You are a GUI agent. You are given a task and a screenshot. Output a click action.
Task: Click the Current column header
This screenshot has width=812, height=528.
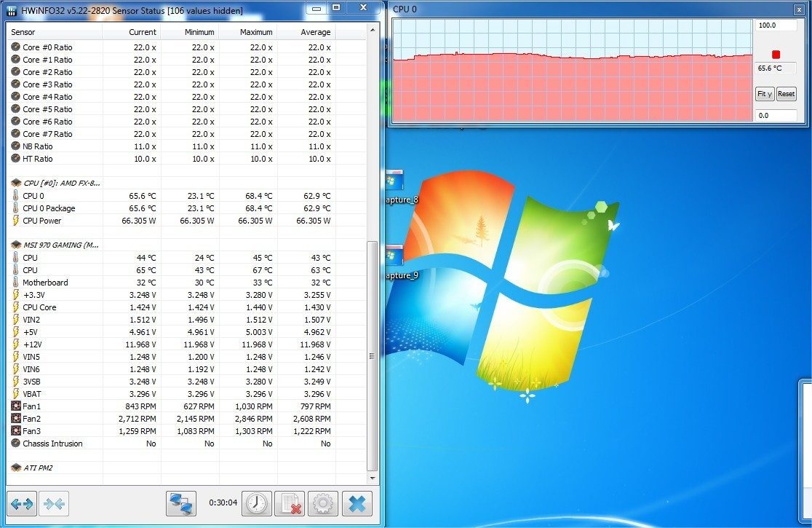pos(132,32)
